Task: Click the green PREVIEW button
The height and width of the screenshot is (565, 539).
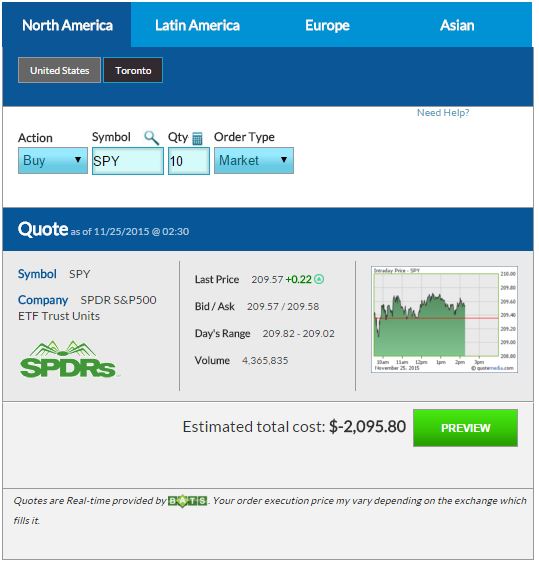Action: (466, 428)
